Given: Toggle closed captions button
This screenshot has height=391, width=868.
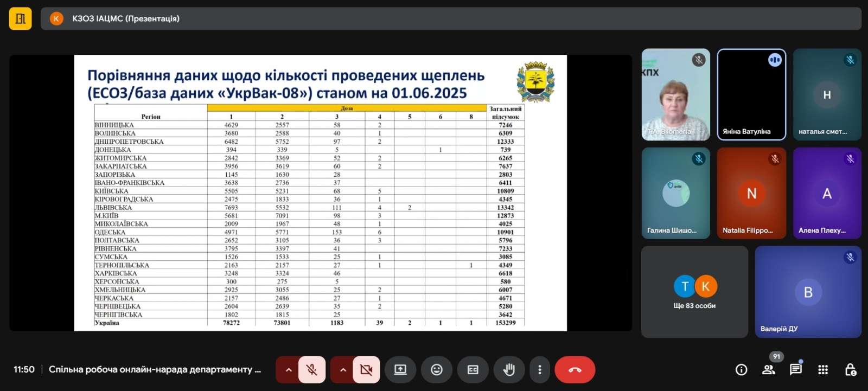Looking at the screenshot, I should [473, 370].
